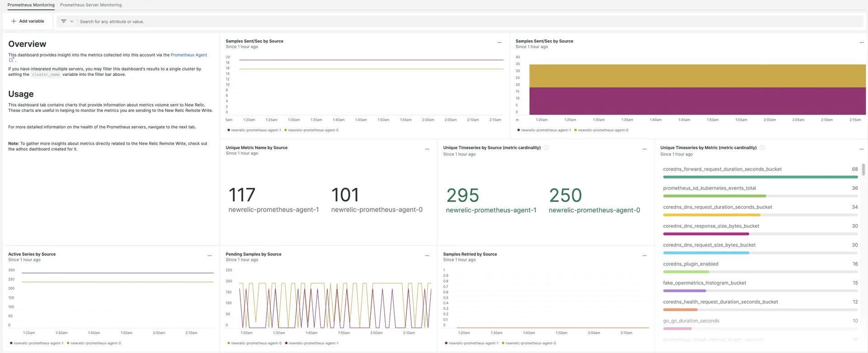
Task: Open options menu for Unique Metric Name chart
Action: 427,149
